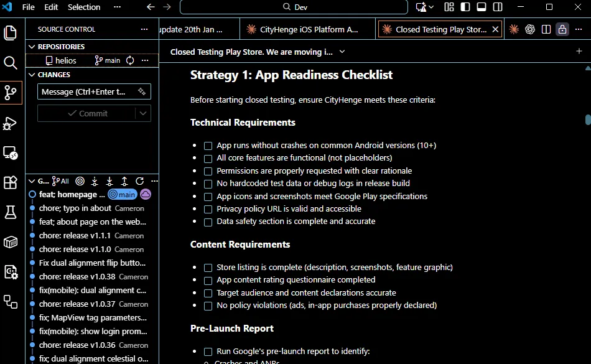Open conversation title dropdown chevron
The image size is (591, 364).
[342, 52]
